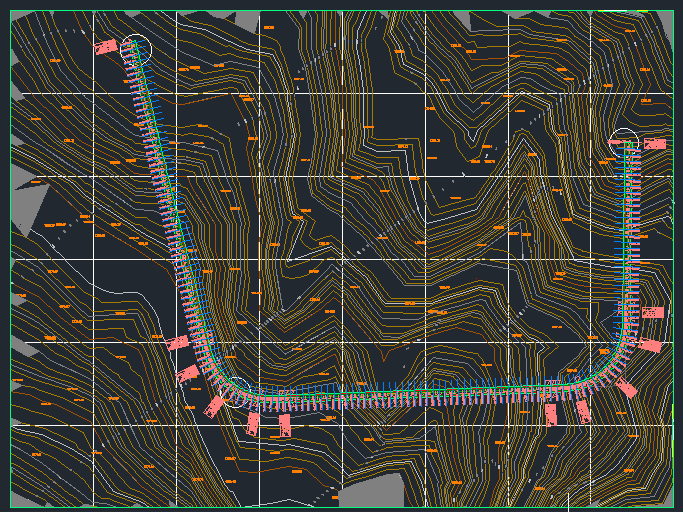683x512 pixels.
Task: Click the pink label right of the top-right circle
Action: (x=654, y=144)
